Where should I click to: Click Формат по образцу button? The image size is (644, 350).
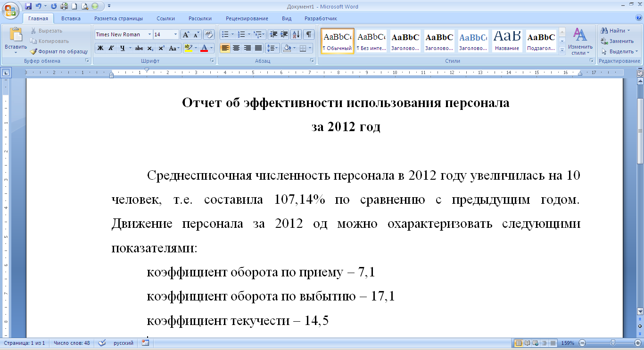(x=59, y=51)
